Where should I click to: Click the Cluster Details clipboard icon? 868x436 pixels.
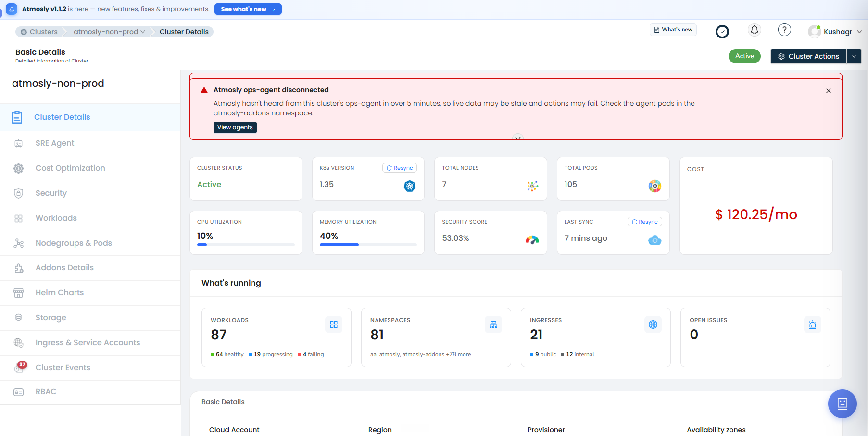(17, 117)
